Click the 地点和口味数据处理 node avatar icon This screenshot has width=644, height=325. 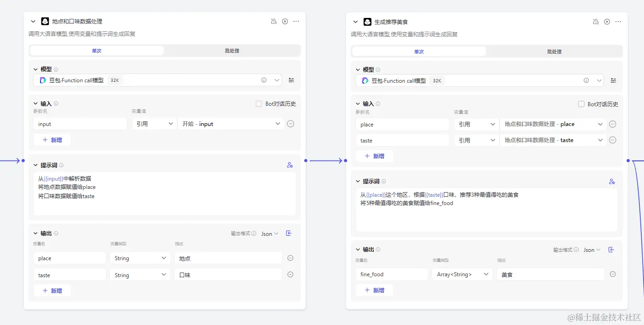[45, 21]
